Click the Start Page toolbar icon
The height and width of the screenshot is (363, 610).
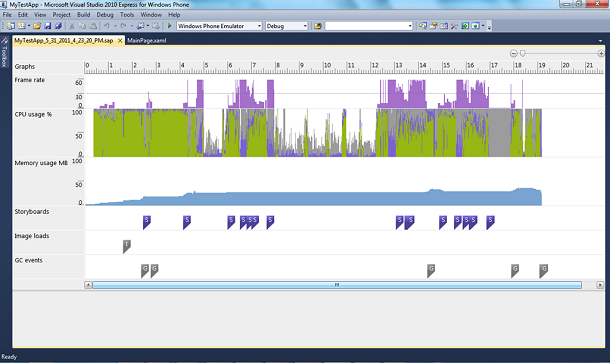[x=465, y=26]
